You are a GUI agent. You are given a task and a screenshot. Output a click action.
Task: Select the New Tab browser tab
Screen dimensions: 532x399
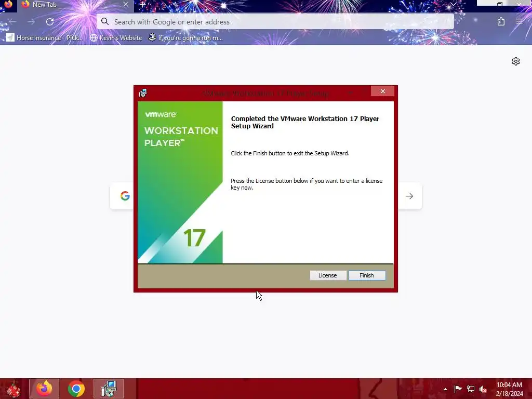point(75,5)
